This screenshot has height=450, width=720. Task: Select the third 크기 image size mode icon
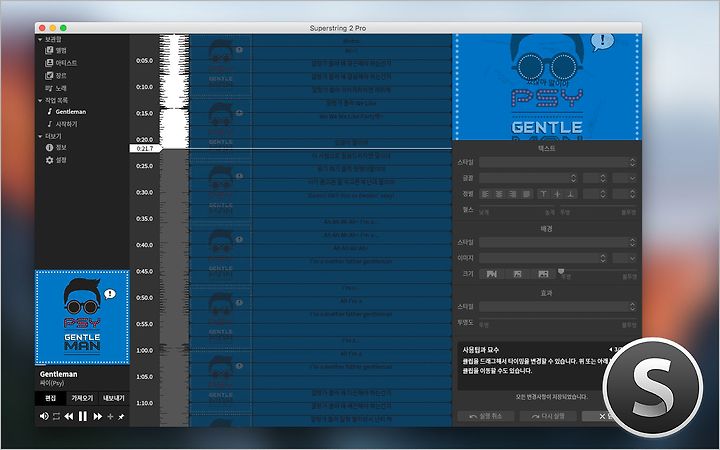pos(543,274)
